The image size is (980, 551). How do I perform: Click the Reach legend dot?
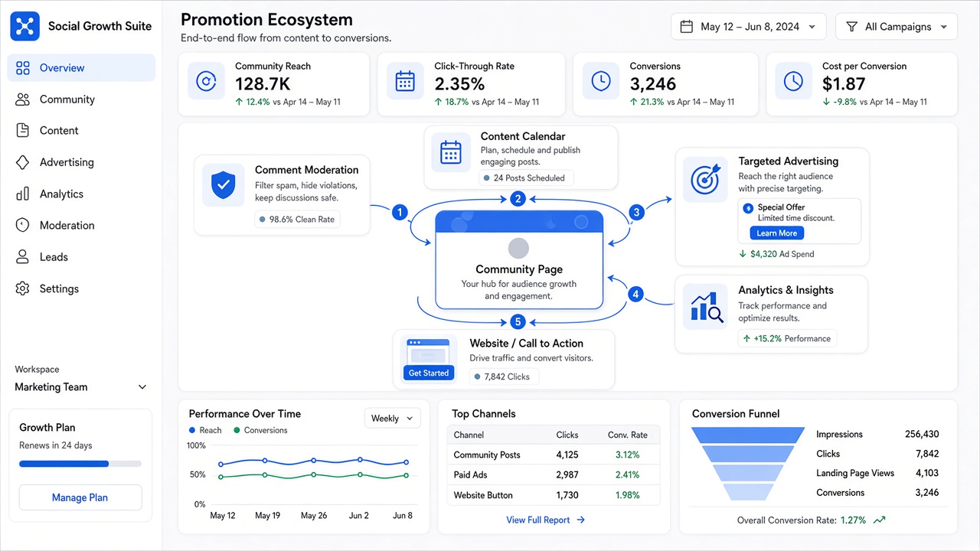(x=192, y=430)
